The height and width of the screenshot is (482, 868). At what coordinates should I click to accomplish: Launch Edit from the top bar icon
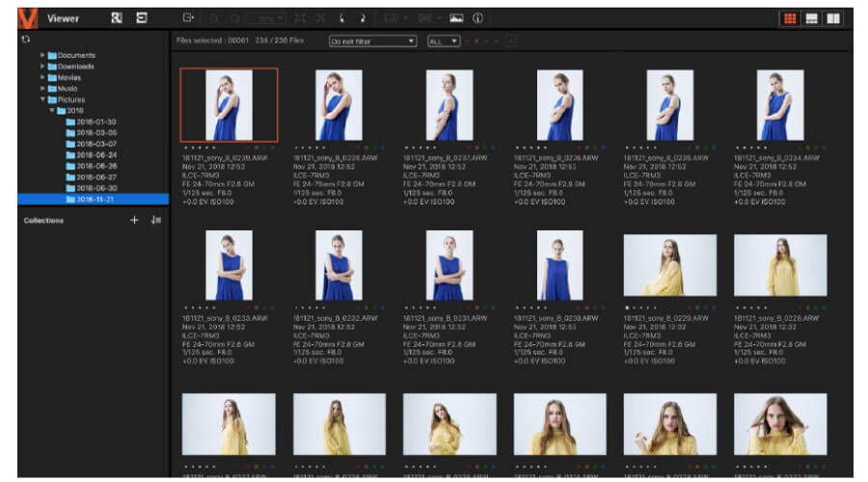coord(142,18)
